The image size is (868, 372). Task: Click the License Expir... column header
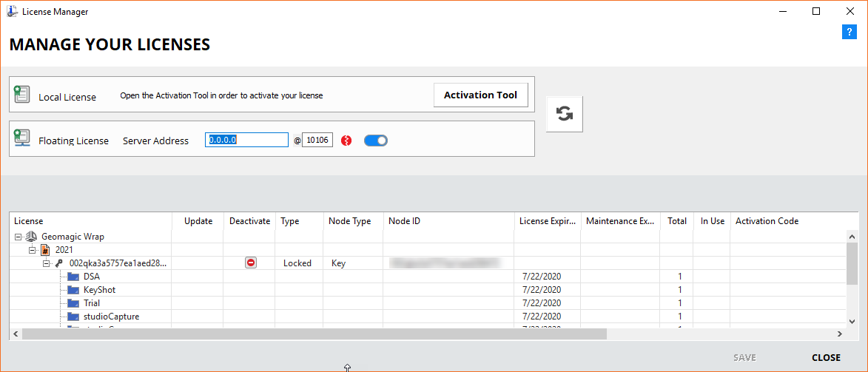(x=548, y=221)
